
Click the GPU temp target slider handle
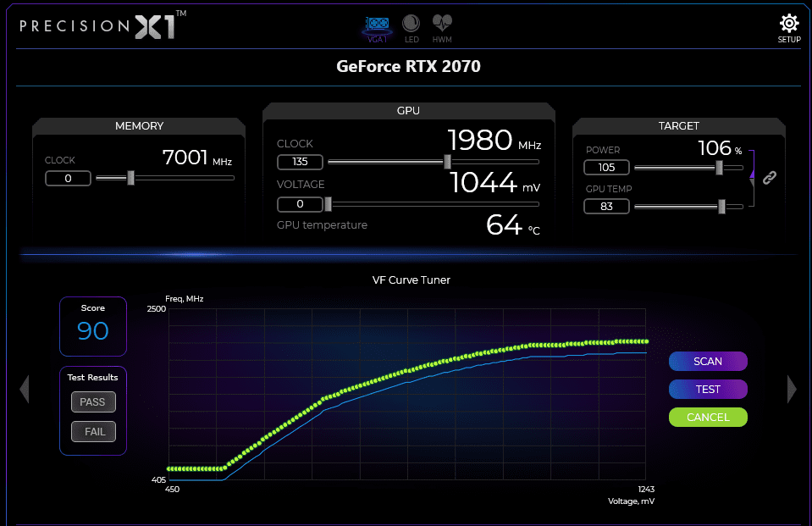click(722, 207)
